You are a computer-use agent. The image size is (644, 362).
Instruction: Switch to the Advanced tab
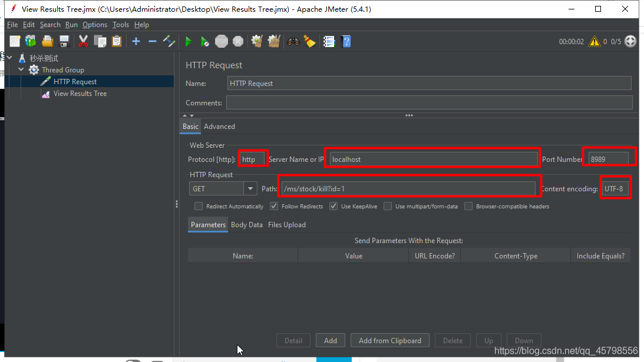[219, 127]
